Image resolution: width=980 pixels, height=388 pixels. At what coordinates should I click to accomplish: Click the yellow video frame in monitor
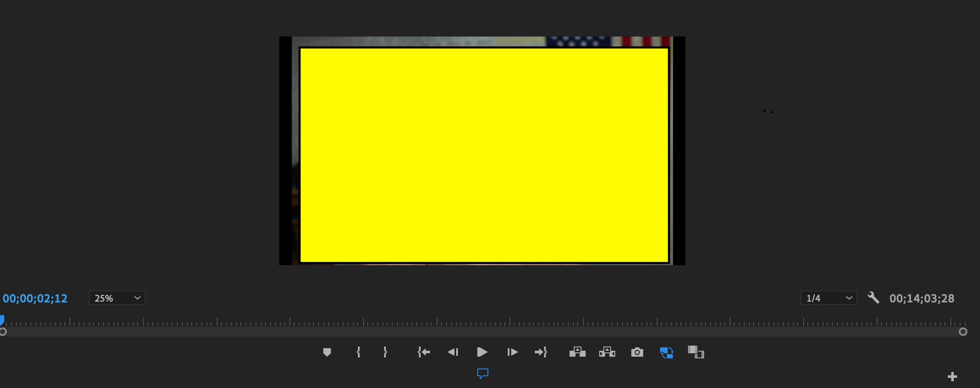[484, 155]
